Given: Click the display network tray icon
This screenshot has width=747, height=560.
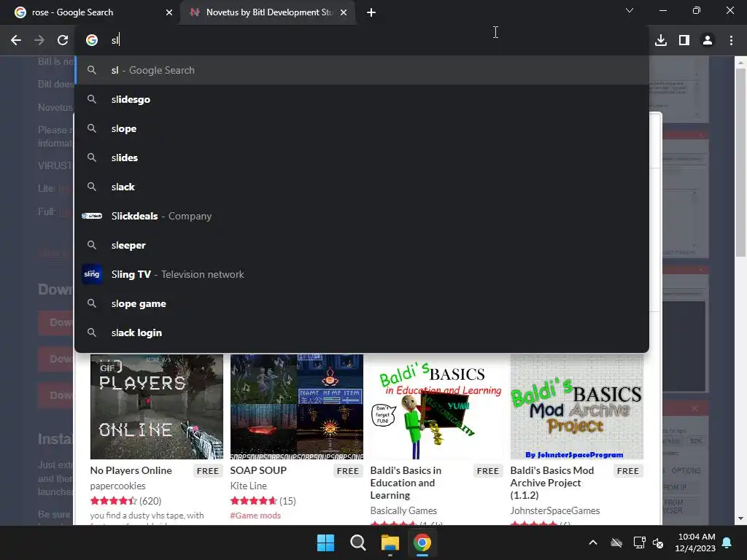Looking at the screenshot, I should [639, 542].
